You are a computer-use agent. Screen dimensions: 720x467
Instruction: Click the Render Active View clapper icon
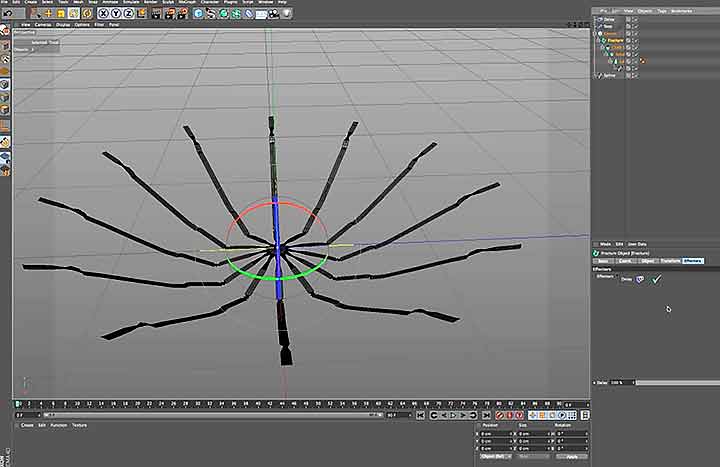157,13
